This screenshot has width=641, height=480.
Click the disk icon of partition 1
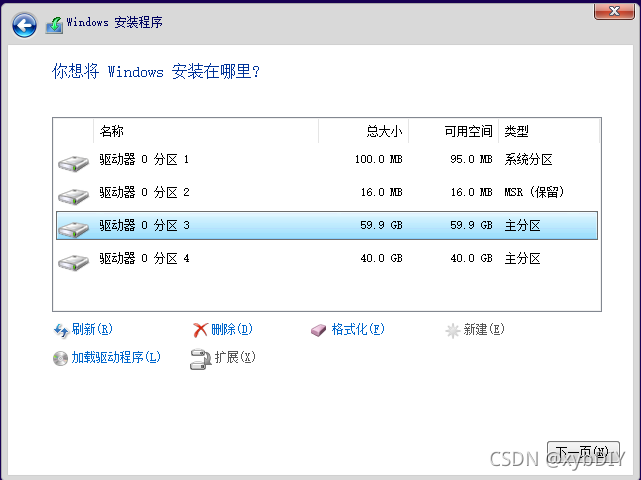[x=74, y=164]
